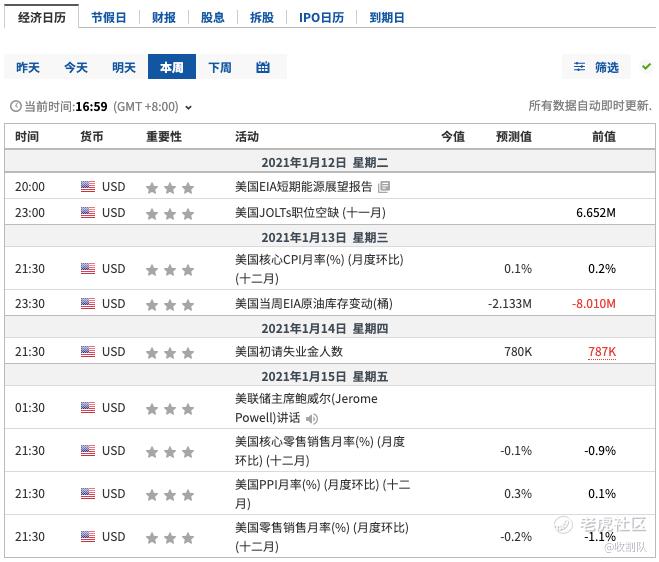
Task: Click US flag on JOLTs row
Action: pyautogui.click(x=88, y=213)
